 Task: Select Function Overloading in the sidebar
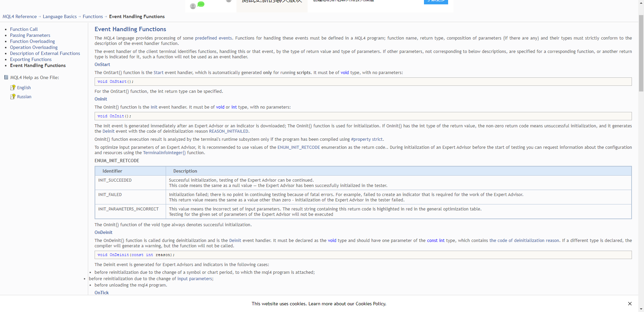(33, 41)
